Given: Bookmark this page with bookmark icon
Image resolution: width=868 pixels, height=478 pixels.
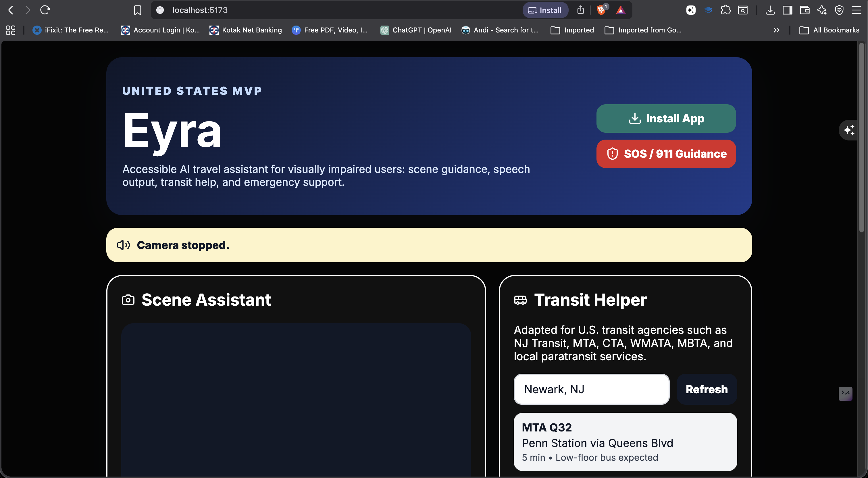Looking at the screenshot, I should (137, 10).
